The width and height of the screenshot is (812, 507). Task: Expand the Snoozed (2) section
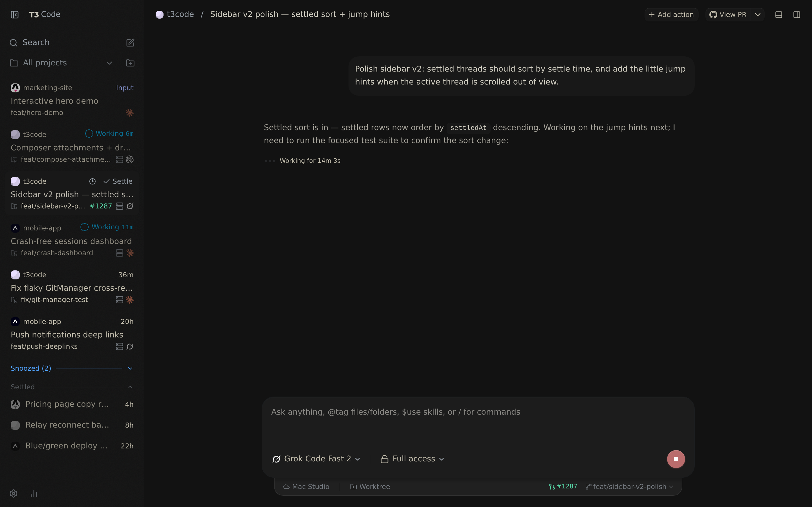[x=130, y=368]
